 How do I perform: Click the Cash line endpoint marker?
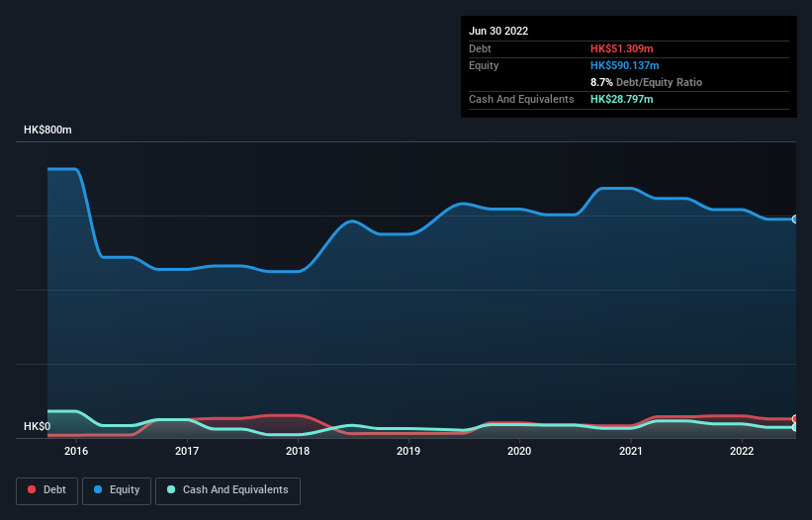click(x=795, y=427)
